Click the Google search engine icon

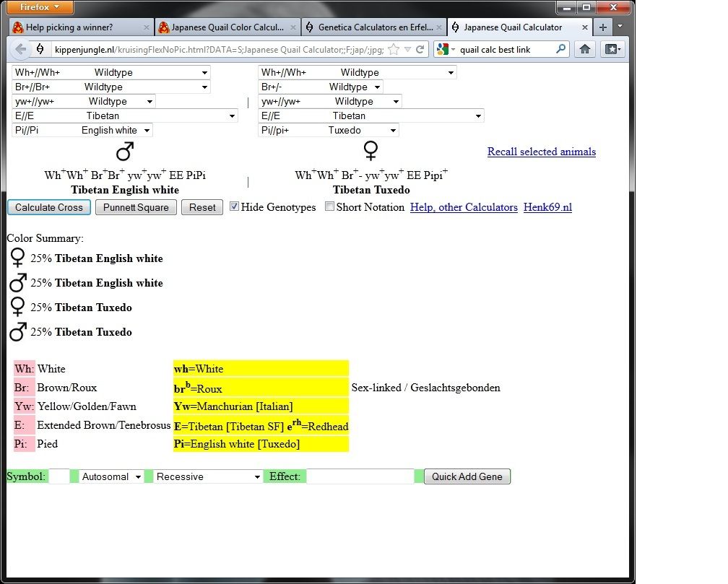(443, 50)
